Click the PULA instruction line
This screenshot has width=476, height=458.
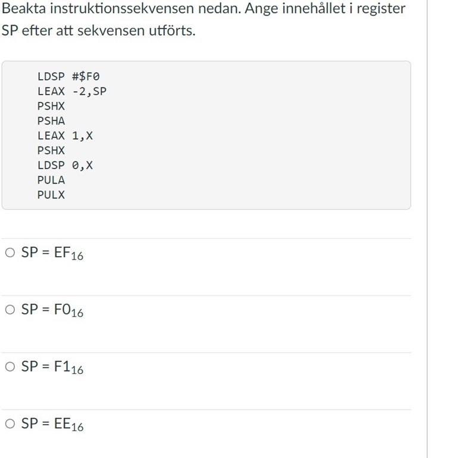pos(51,180)
